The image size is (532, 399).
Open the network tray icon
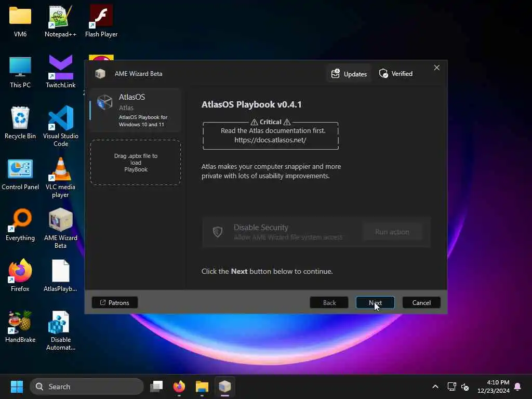(x=451, y=387)
